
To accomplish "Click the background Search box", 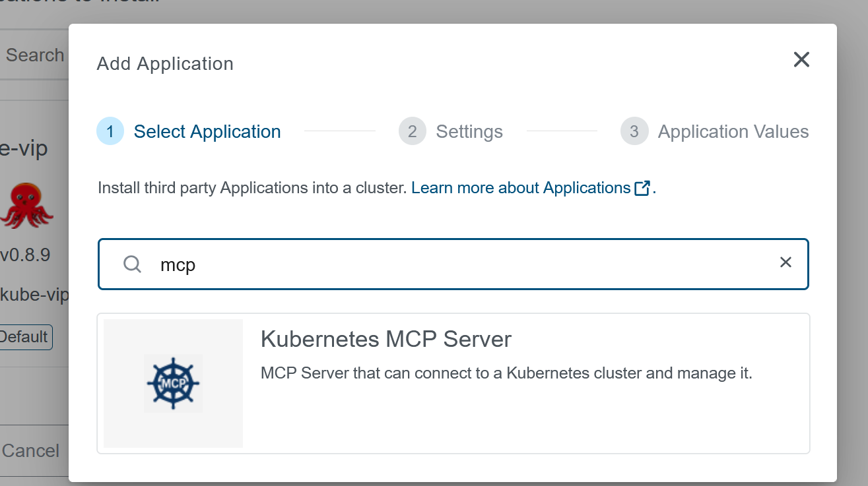I will point(34,55).
